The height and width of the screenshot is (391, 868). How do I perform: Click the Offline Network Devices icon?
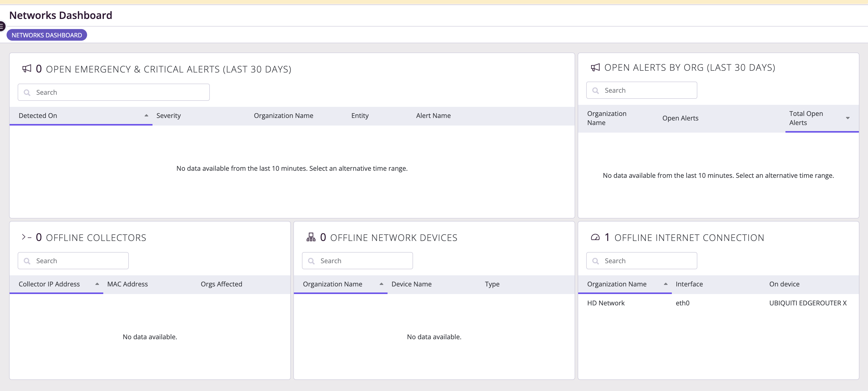311,237
